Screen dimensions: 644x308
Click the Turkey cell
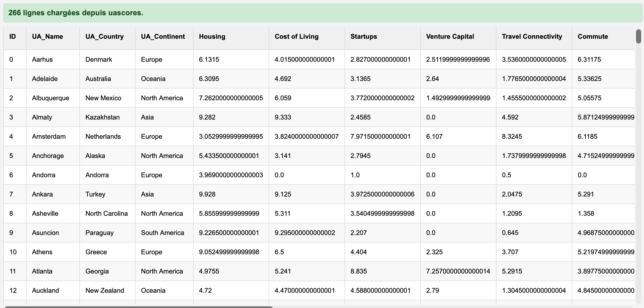[x=108, y=194]
